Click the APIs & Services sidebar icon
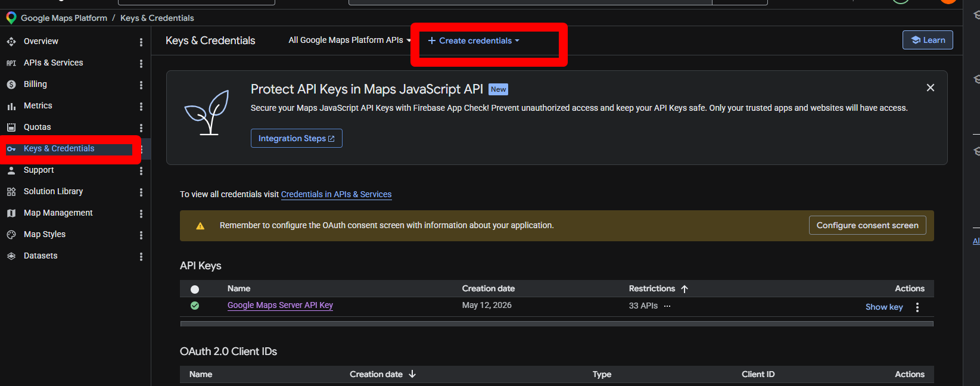980x386 pixels. (11, 63)
